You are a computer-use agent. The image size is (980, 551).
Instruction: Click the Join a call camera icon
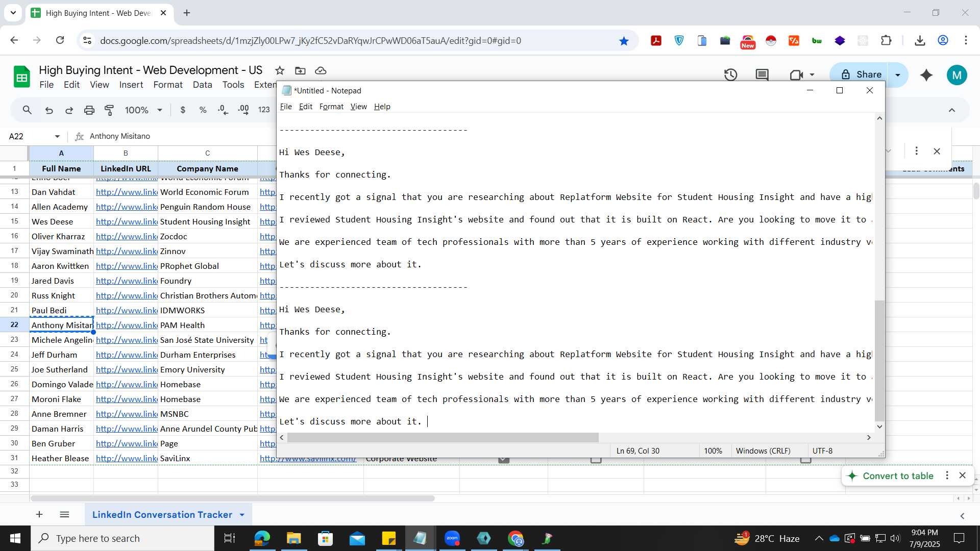click(x=796, y=75)
